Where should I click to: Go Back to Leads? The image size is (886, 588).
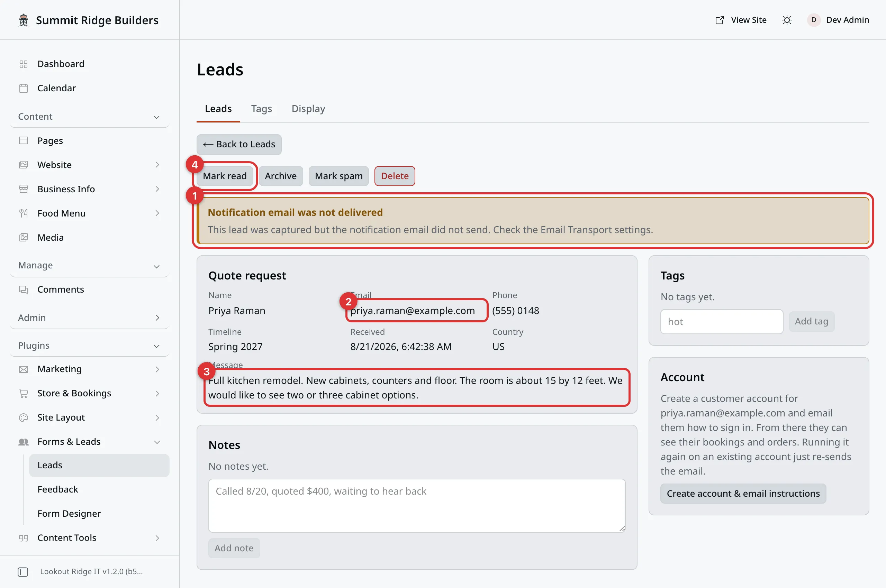click(239, 144)
